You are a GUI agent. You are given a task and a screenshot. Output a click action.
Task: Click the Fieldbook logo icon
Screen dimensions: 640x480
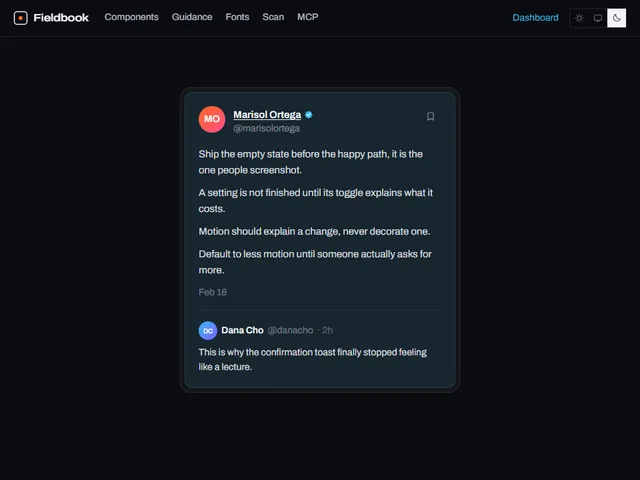coord(20,18)
